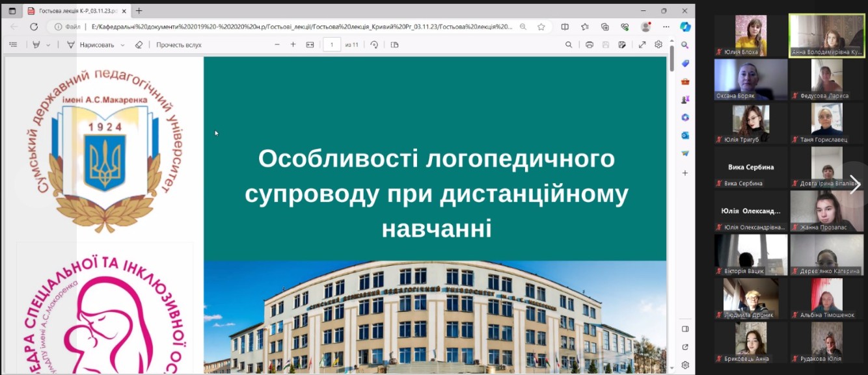Open a new browser tab
The height and width of the screenshot is (375, 868).
click(x=139, y=11)
